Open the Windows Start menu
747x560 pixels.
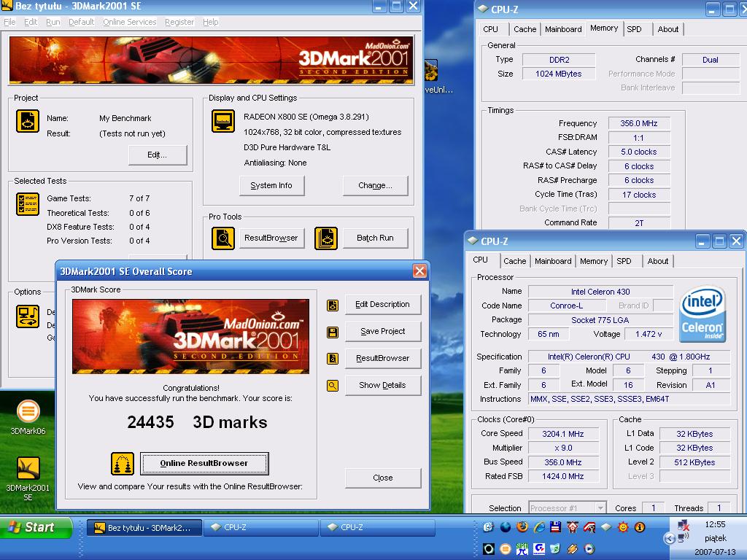[36, 527]
